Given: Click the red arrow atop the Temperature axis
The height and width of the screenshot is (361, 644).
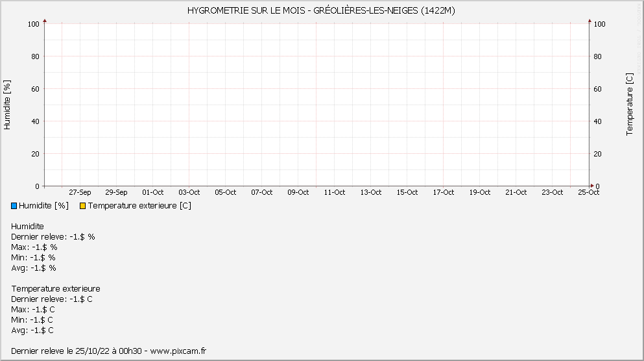Looking at the screenshot, I should 590,21.
